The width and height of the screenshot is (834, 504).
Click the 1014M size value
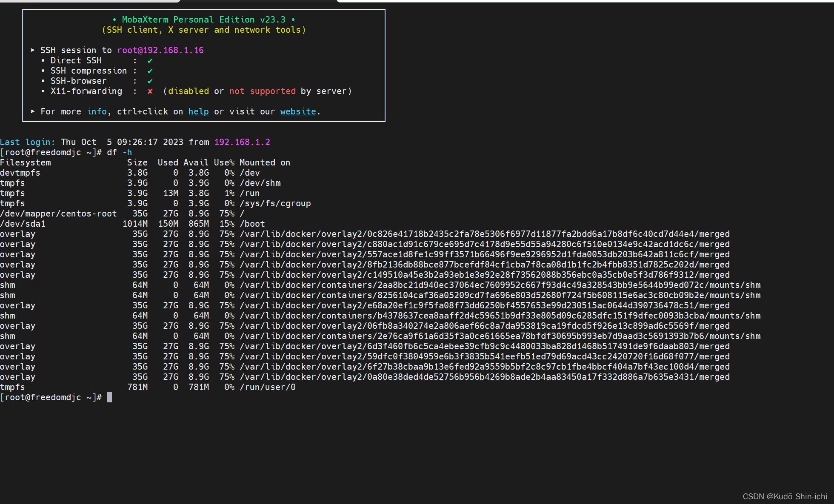tap(135, 224)
